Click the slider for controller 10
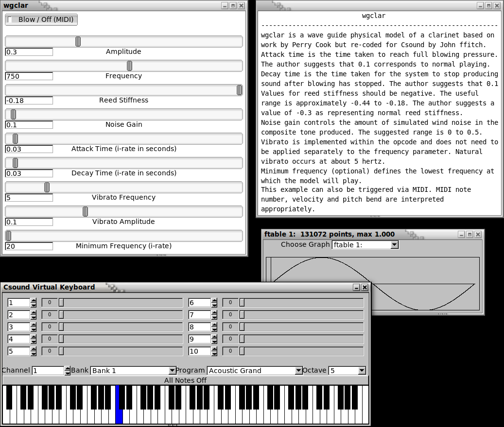 pyautogui.click(x=301, y=351)
